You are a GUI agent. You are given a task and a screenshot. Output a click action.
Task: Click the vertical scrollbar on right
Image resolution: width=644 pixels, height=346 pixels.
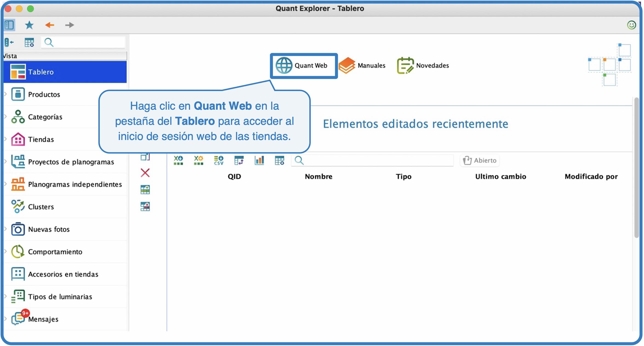click(636, 168)
